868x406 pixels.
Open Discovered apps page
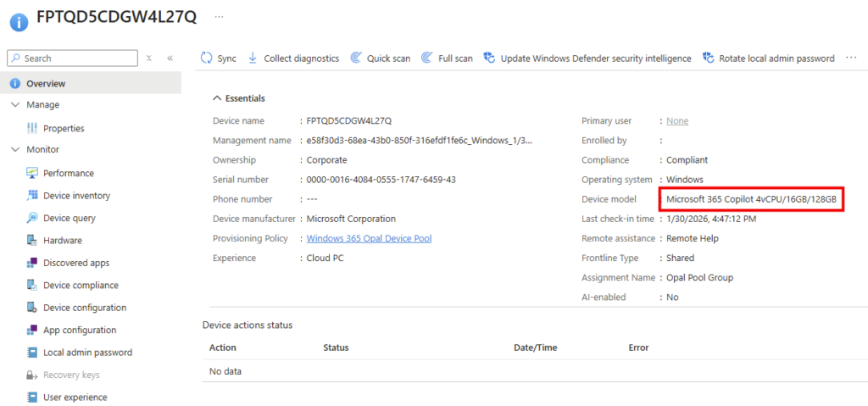75,263
